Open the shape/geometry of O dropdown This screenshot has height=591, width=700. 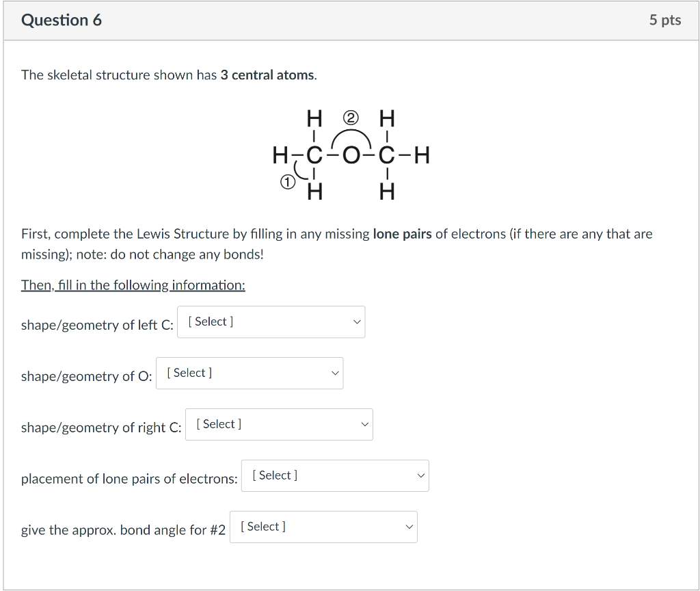[x=250, y=373]
